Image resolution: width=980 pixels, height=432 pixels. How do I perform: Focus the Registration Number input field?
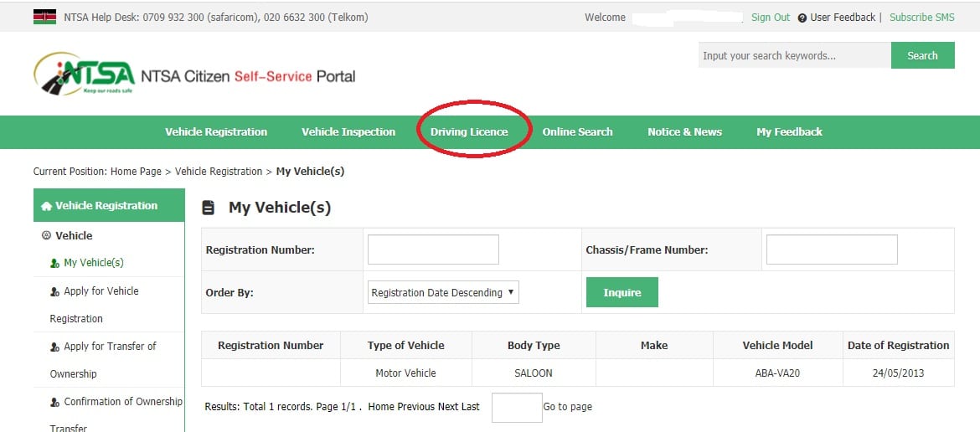(433, 249)
